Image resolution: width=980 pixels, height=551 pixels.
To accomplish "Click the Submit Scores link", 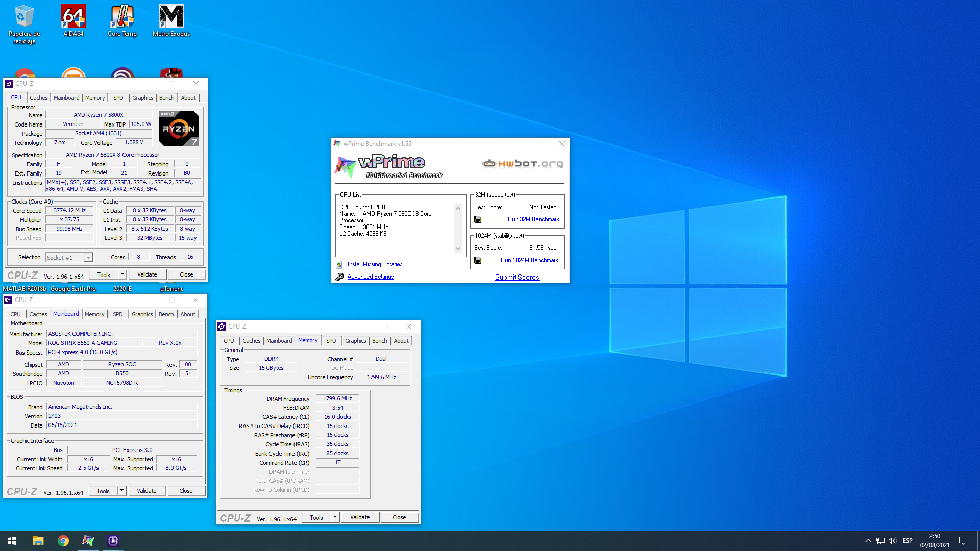I will coord(517,277).
